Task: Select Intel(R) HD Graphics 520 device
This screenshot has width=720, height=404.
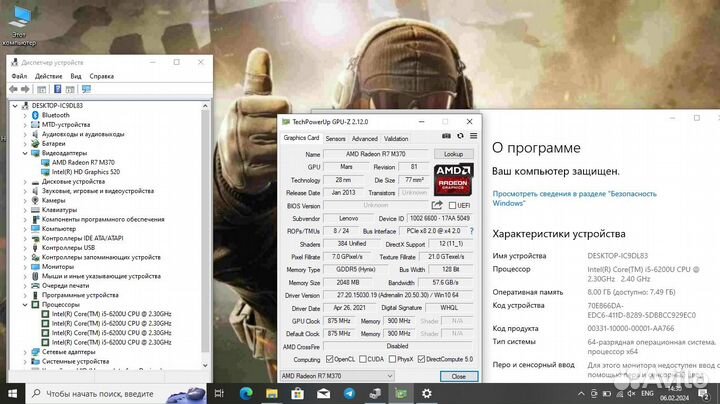Action: click(x=85, y=172)
